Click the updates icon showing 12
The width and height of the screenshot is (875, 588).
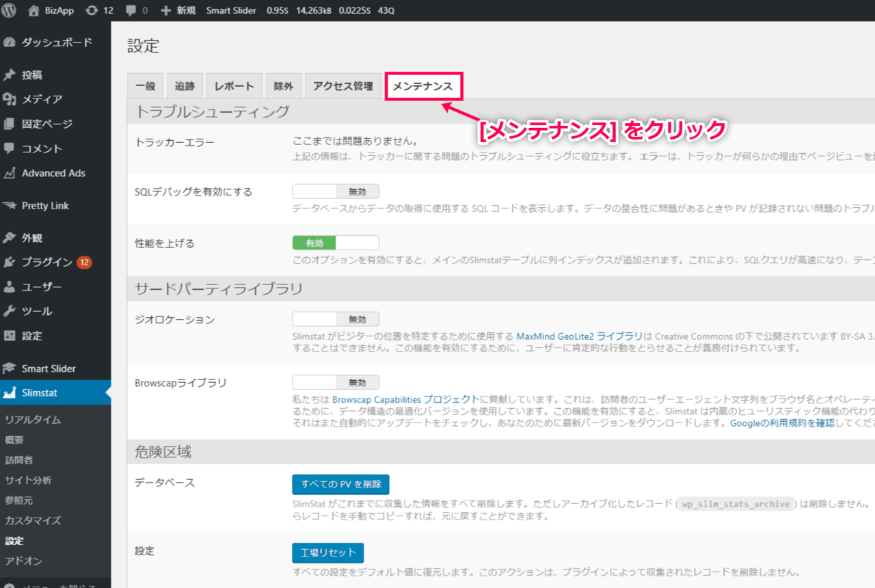tap(92, 10)
